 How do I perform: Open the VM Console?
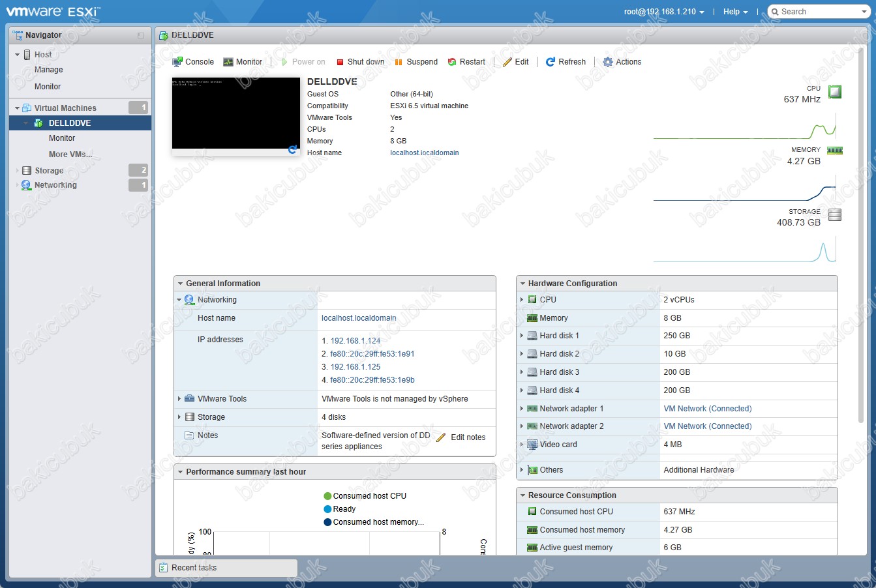[x=193, y=62]
